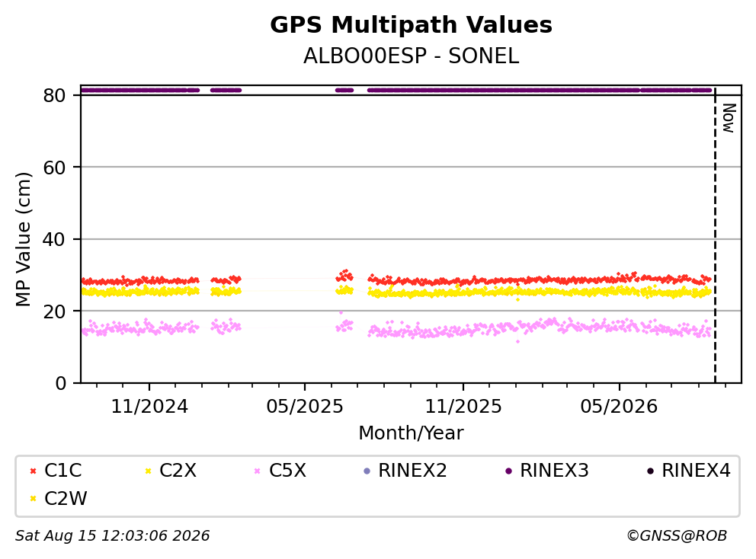Image resolution: width=756 pixels, height=559 pixels.
Task: Click the GPS Multipath Values title
Action: tap(411, 25)
